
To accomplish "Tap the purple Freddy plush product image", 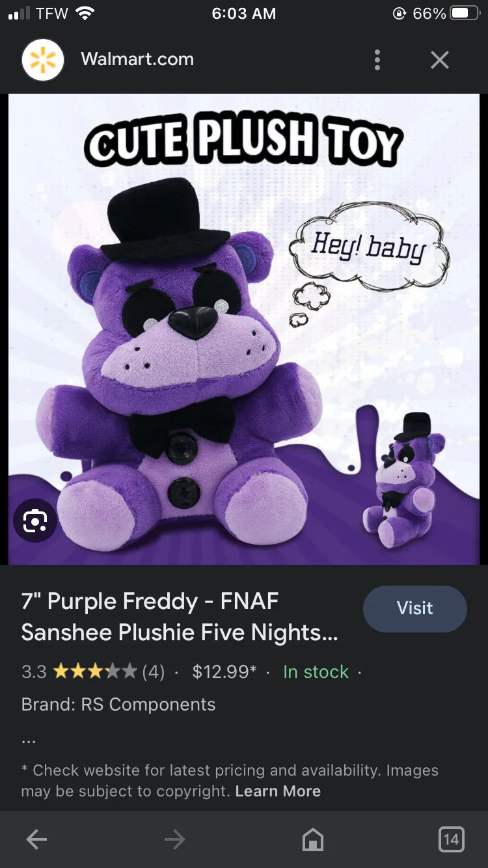I will 244,329.
